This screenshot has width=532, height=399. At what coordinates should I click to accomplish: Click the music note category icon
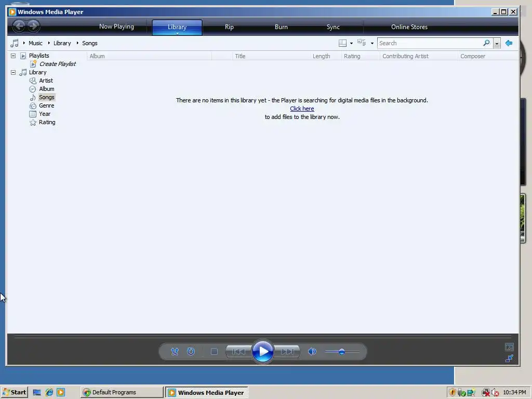tap(15, 43)
